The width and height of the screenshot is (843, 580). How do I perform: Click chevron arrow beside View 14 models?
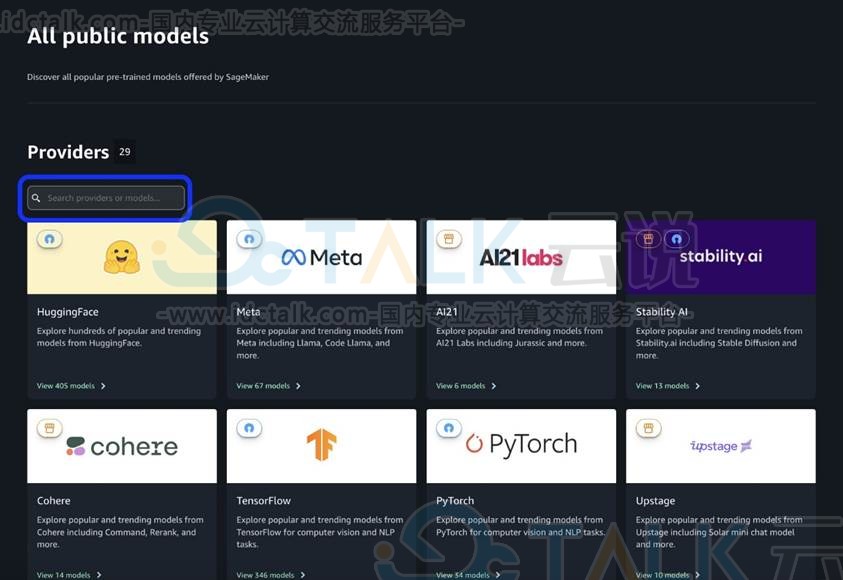tap(99, 575)
